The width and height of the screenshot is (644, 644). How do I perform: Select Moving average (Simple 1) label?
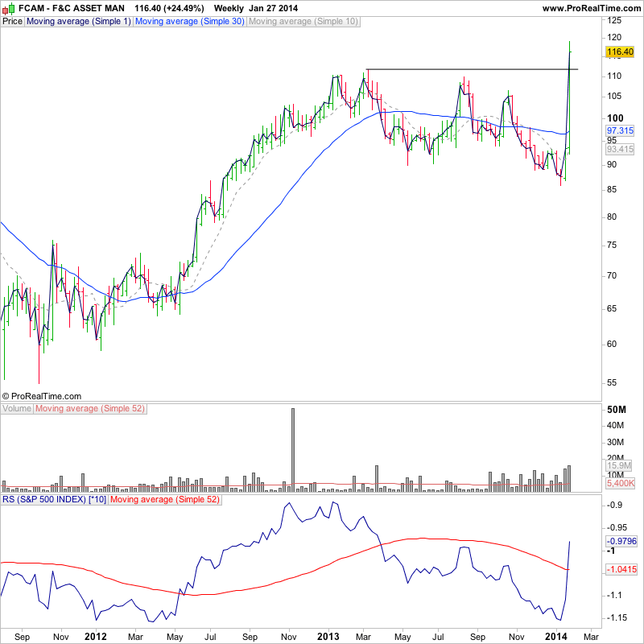78,22
